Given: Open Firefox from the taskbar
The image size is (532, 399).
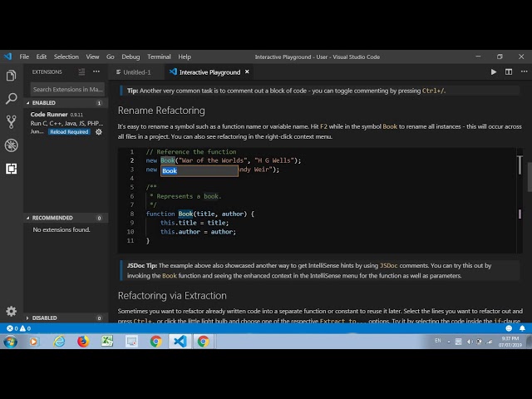Looking at the screenshot, I should click(x=83, y=342).
